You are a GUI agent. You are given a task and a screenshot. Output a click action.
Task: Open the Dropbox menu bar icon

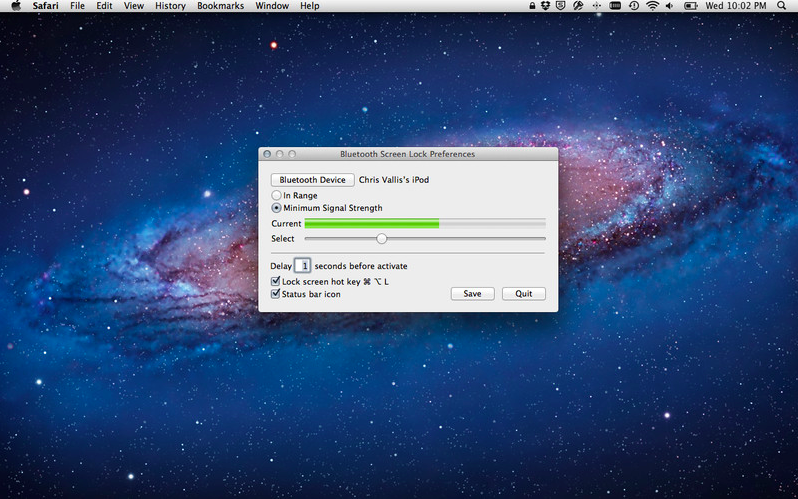pos(546,6)
